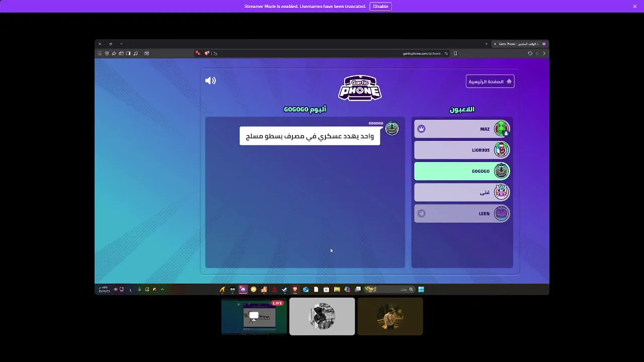Select the LIVE screen share thumbnail
Image resolution: width=644 pixels, height=362 pixels.
coord(254,316)
